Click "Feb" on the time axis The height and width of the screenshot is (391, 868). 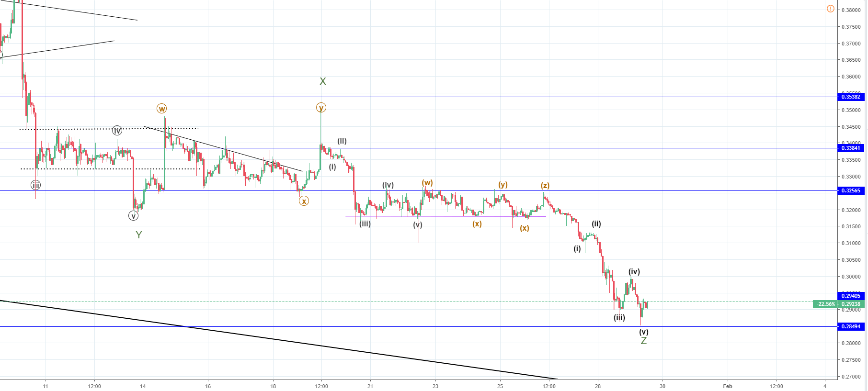tap(728, 386)
